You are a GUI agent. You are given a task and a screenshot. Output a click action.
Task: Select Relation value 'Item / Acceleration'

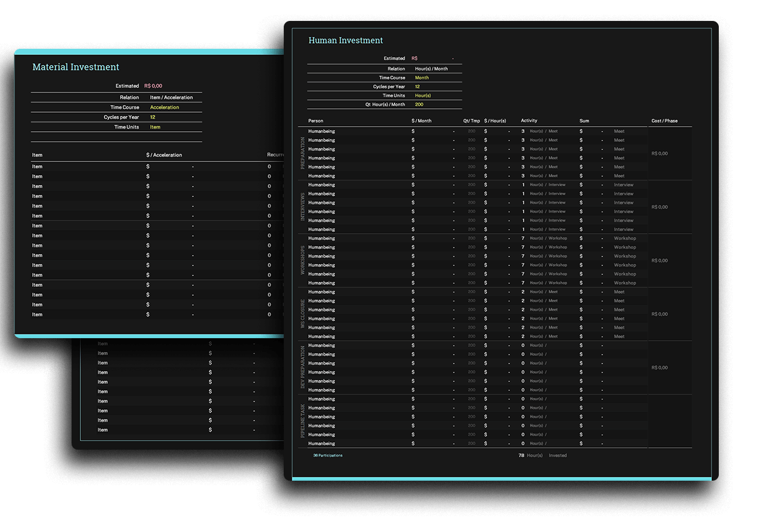point(172,98)
